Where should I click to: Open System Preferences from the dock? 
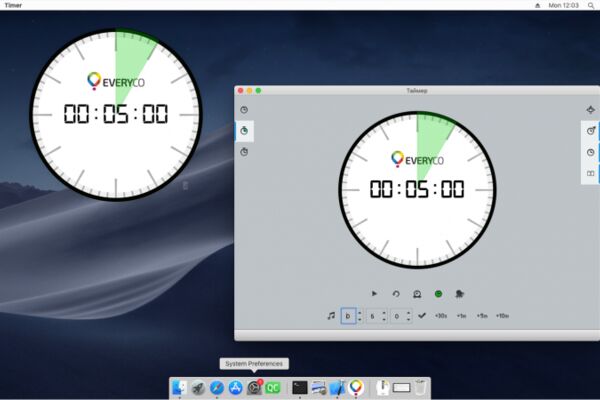pyautogui.click(x=254, y=388)
